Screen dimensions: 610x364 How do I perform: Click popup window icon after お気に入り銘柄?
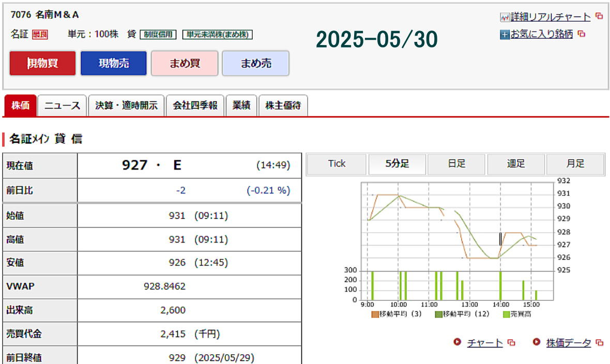tap(582, 34)
